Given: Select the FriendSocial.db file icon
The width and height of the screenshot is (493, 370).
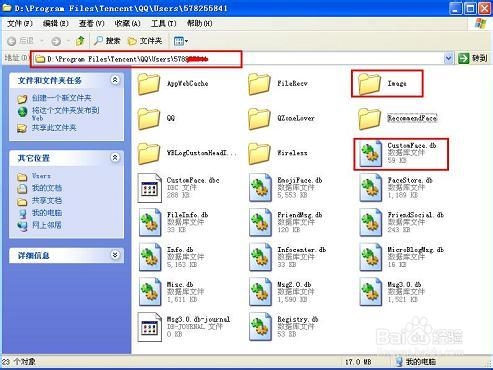Looking at the screenshot, I should 371,223.
